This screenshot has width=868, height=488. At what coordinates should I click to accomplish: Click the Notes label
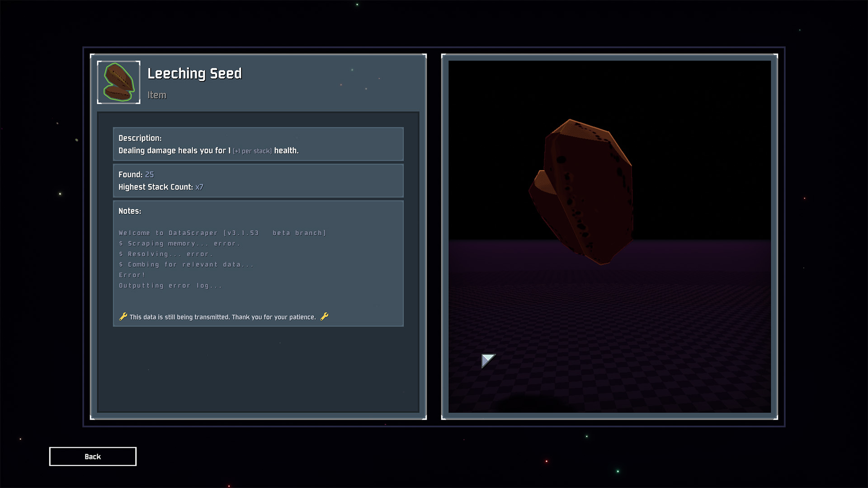(129, 210)
